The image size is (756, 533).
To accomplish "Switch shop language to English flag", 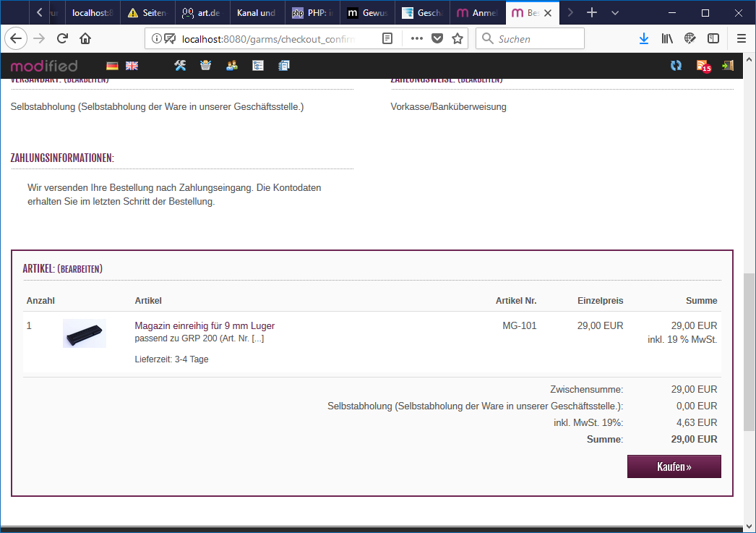I will point(132,66).
